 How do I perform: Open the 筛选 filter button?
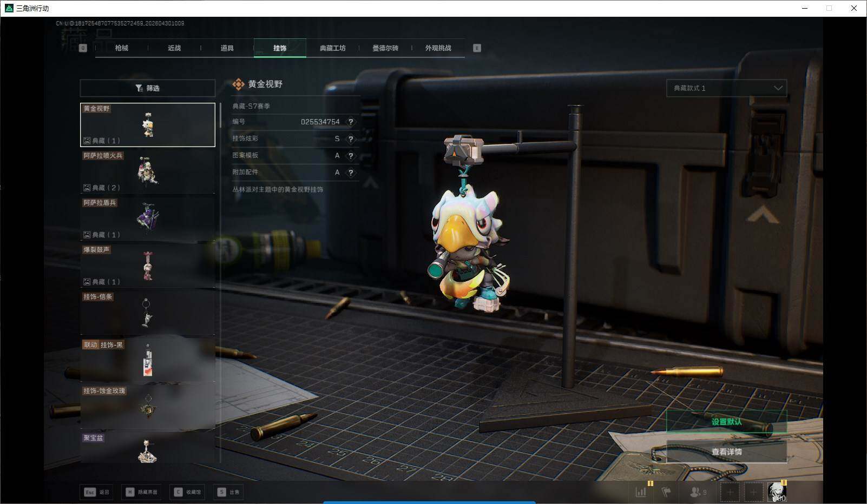(x=147, y=88)
